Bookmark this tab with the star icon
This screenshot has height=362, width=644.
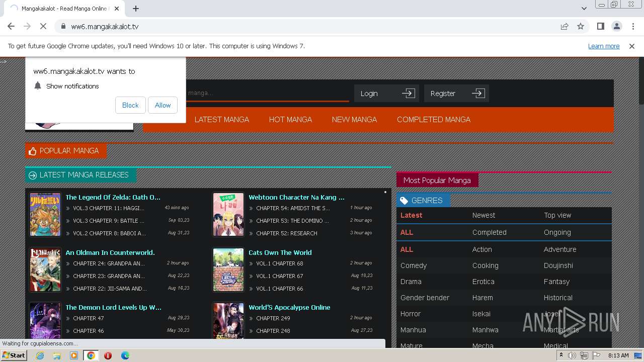581,26
